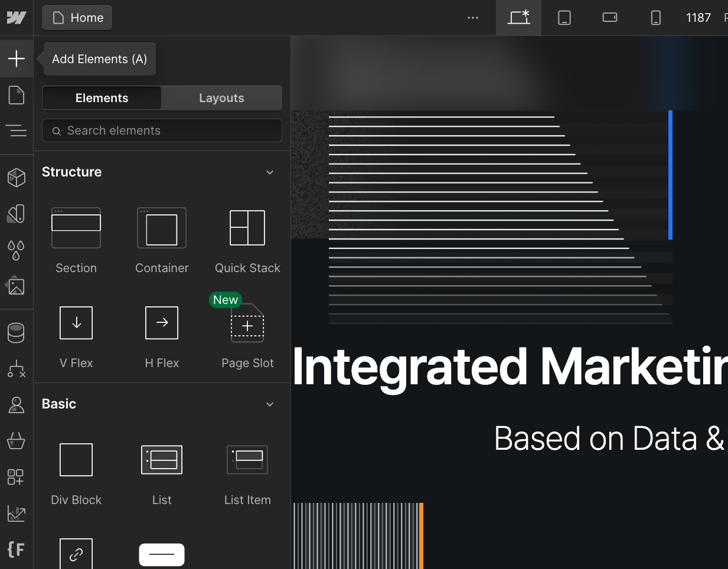Open the Webflow logo menu
The image size is (728, 569).
17,18
